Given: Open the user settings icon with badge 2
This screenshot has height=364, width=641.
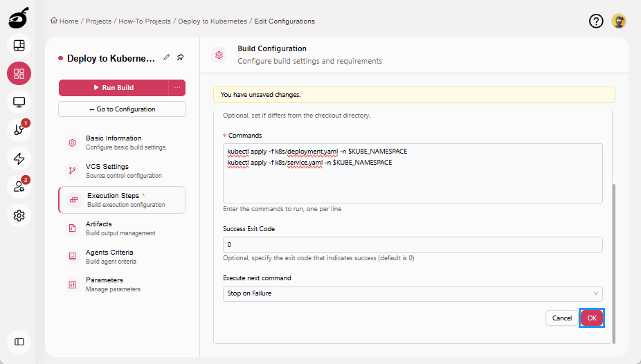Looking at the screenshot, I should [x=19, y=187].
